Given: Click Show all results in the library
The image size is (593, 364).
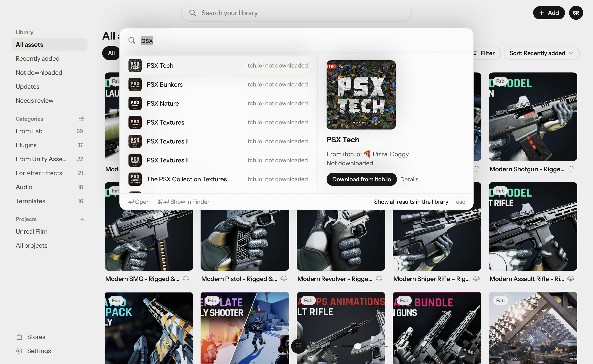Looking at the screenshot, I should 411,202.
